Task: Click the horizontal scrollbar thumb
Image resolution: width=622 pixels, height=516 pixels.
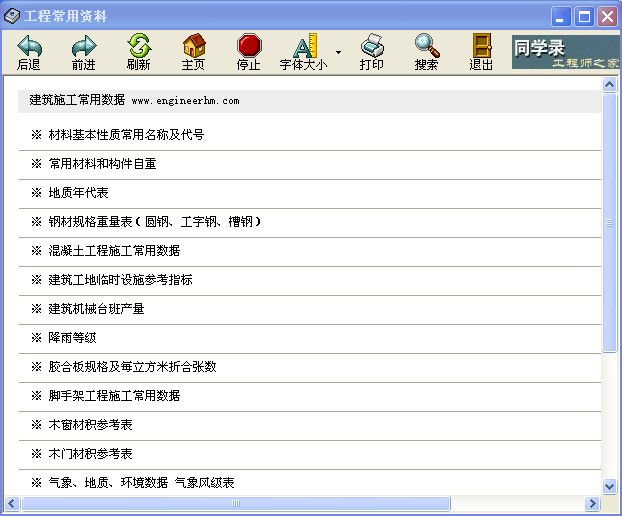Action: pos(236,504)
